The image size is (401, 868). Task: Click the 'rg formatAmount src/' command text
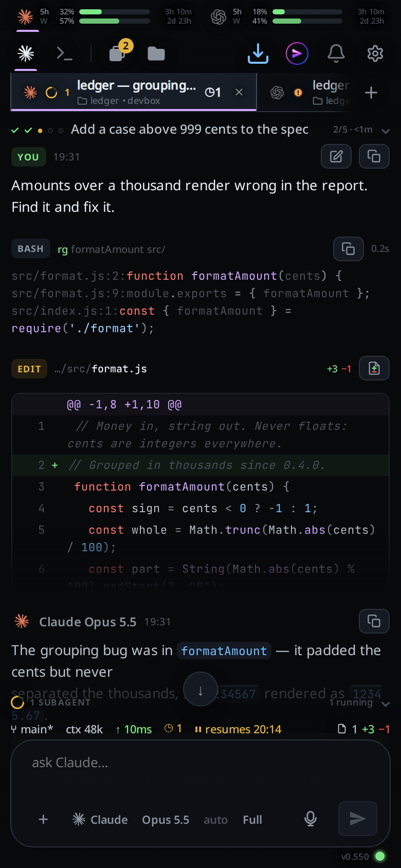(x=112, y=249)
